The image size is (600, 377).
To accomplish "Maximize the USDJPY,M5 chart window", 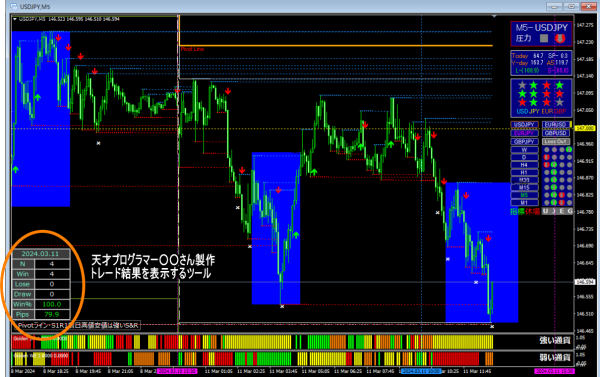I will pos(571,7).
